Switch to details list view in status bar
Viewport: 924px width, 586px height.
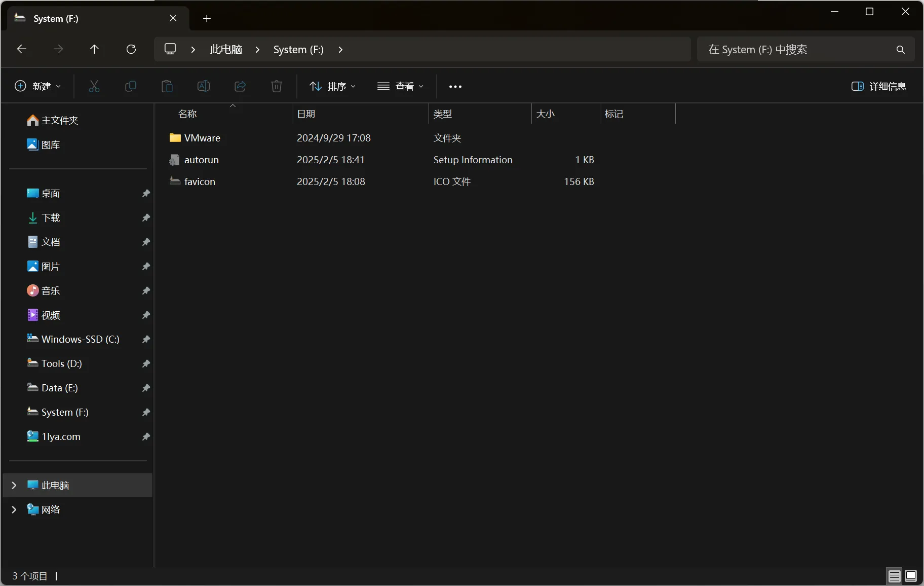[x=895, y=576]
